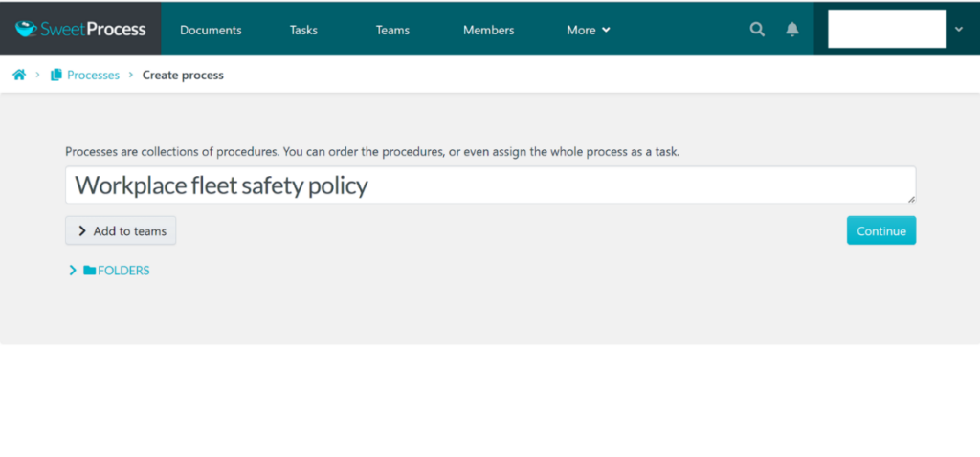This screenshot has height=457, width=980.
Task: Click the account name box in header
Action: 887,29
